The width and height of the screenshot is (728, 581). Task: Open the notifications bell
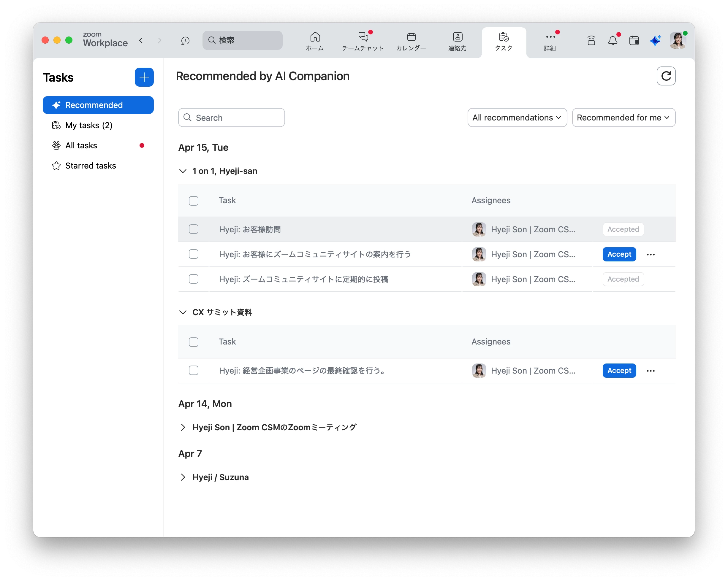(613, 41)
